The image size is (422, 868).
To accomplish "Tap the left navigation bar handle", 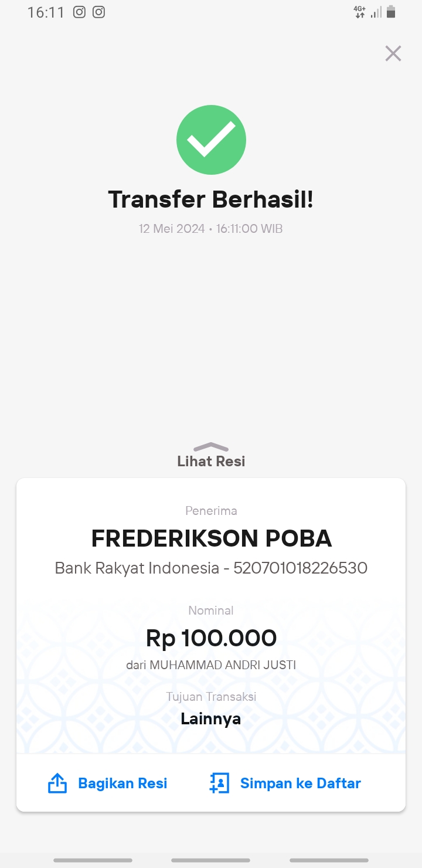I will pyautogui.click(x=93, y=860).
